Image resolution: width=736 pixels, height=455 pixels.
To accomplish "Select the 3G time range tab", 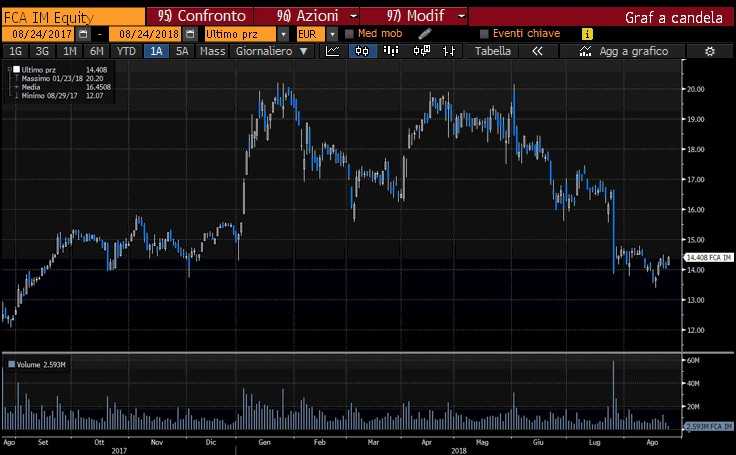I will click(x=42, y=51).
